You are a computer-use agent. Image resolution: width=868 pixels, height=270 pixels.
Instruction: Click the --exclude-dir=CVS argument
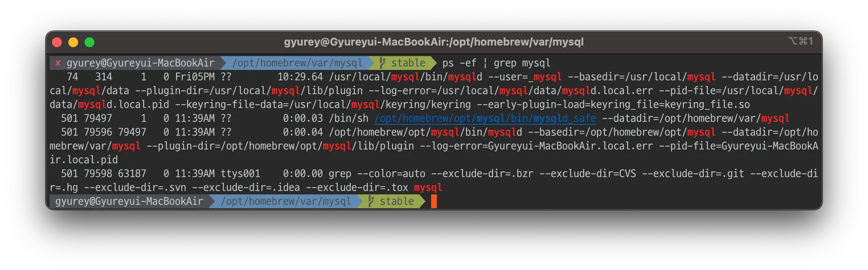tap(588, 174)
